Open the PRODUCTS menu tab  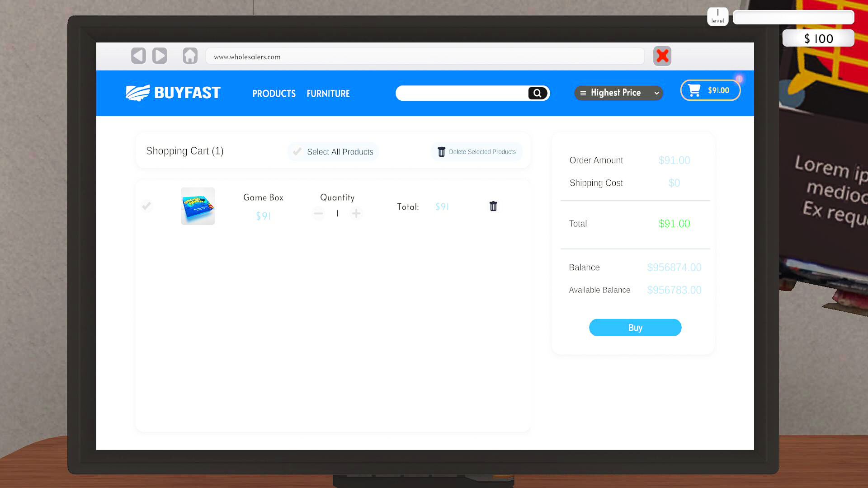point(274,94)
